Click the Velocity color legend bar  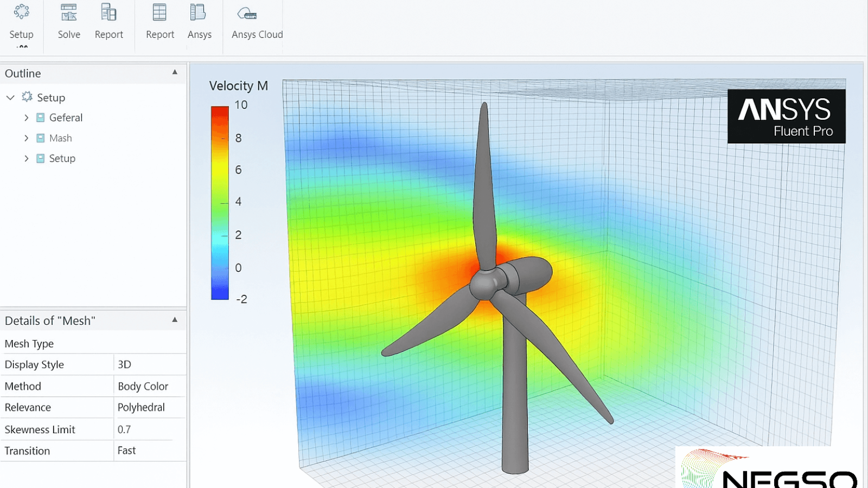(220, 202)
